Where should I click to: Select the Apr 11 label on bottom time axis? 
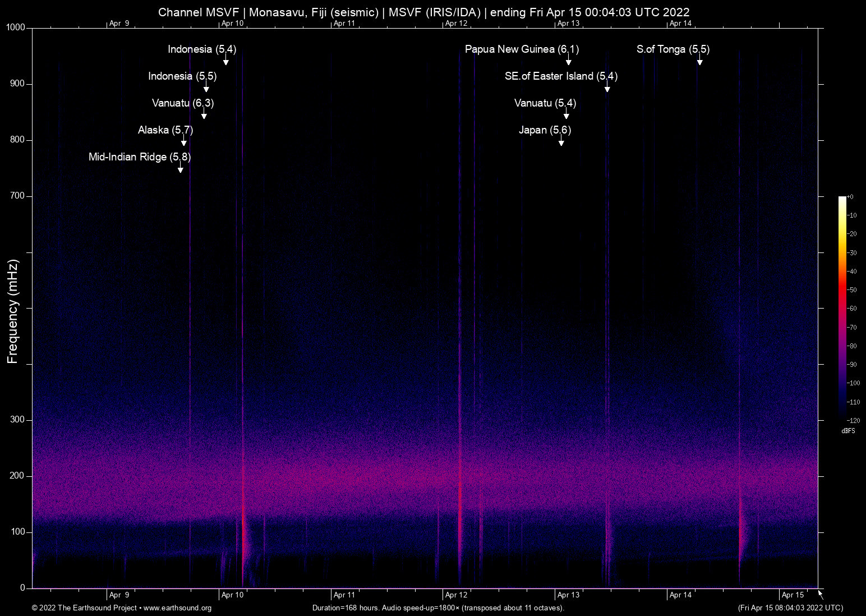[x=344, y=595]
